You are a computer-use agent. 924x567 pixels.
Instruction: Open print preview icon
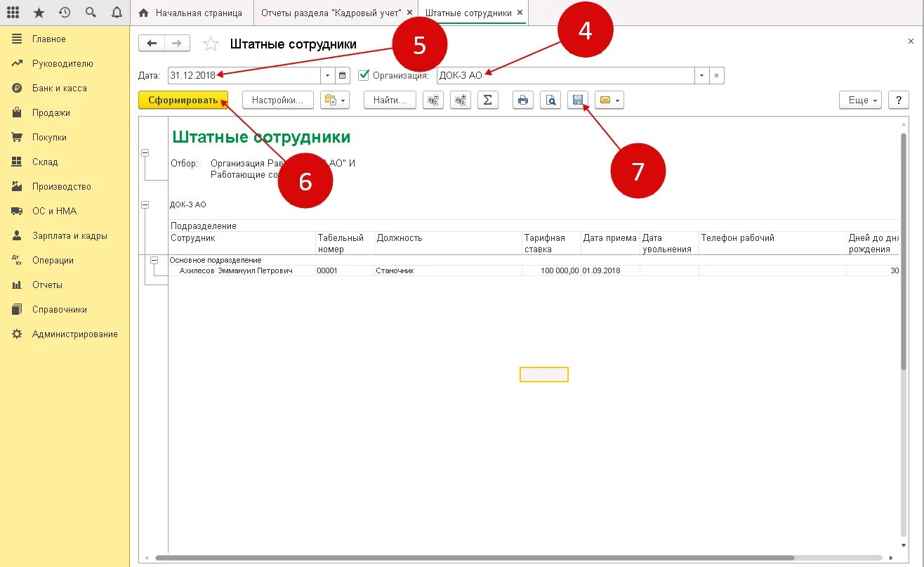(550, 100)
